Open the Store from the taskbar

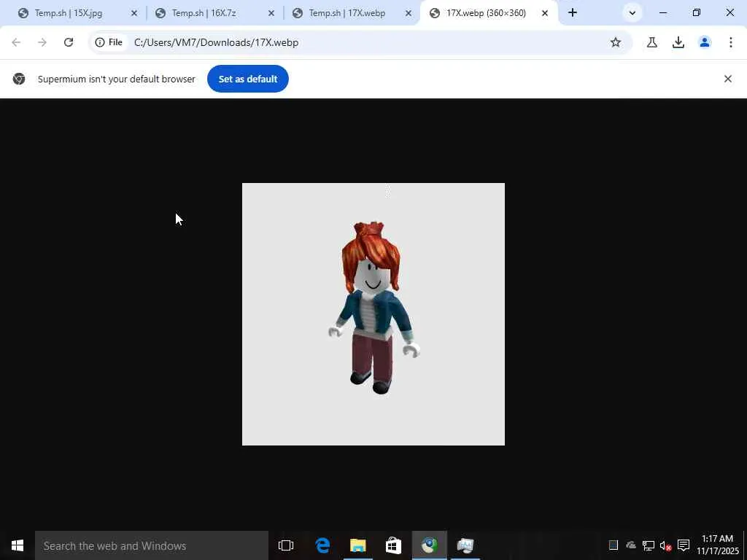[393, 545]
